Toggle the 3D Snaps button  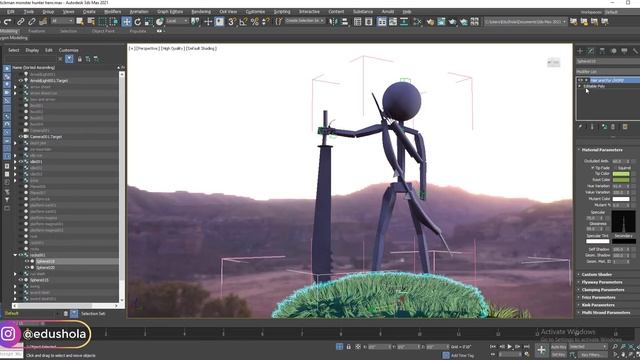click(x=232, y=22)
